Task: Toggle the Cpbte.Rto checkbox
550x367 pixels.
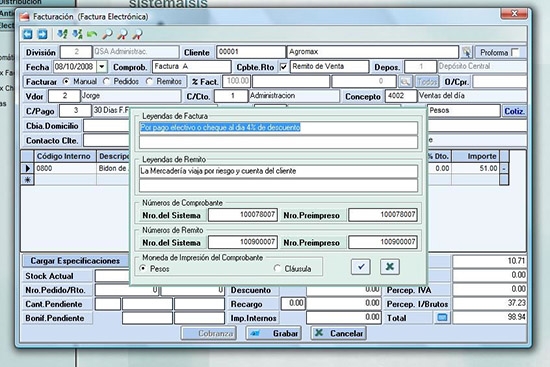Action: (x=283, y=67)
